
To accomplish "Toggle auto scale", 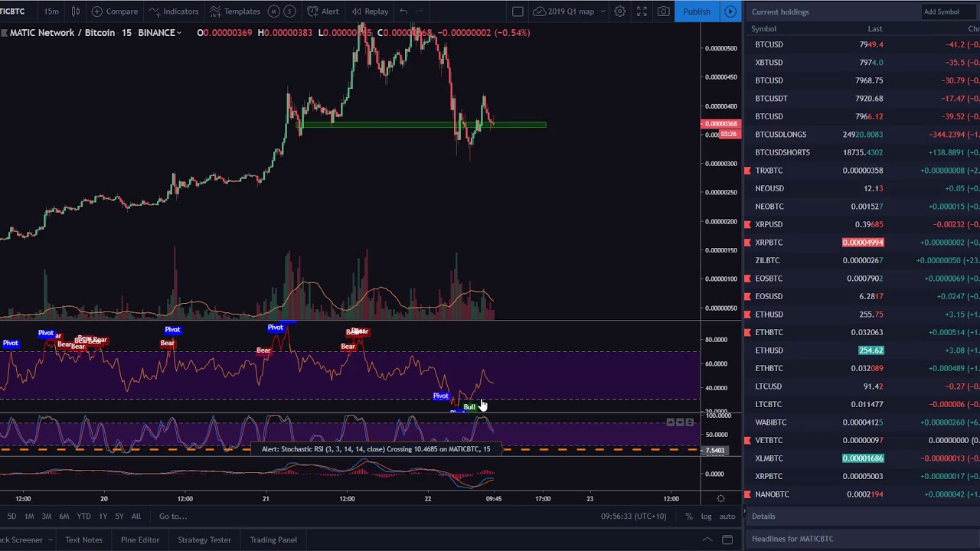I will click(x=727, y=517).
